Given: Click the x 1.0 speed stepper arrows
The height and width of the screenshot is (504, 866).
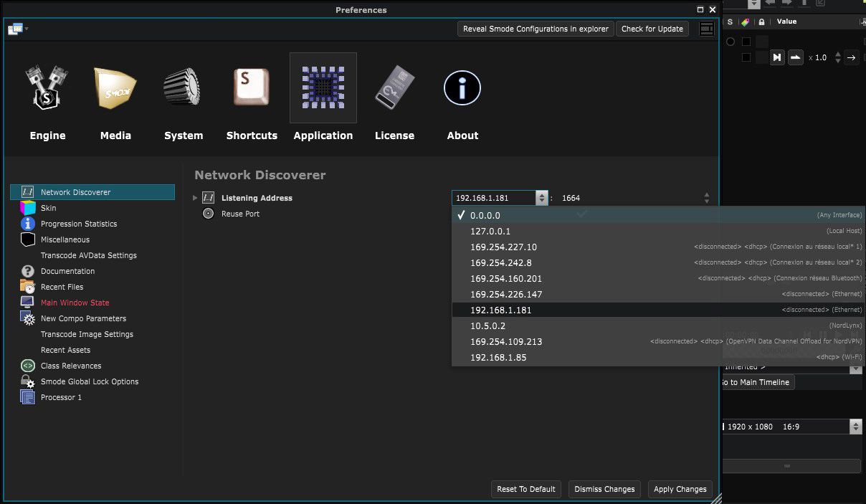Looking at the screenshot, I should [837, 57].
